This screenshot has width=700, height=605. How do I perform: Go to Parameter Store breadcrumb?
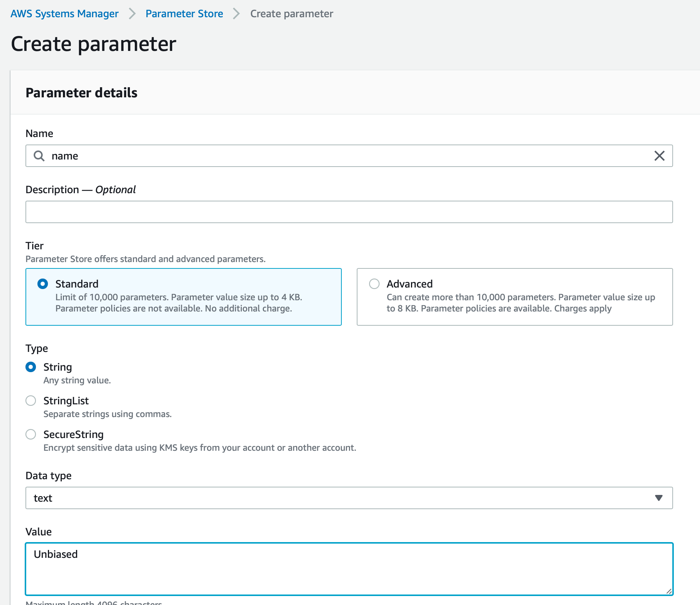tap(184, 14)
